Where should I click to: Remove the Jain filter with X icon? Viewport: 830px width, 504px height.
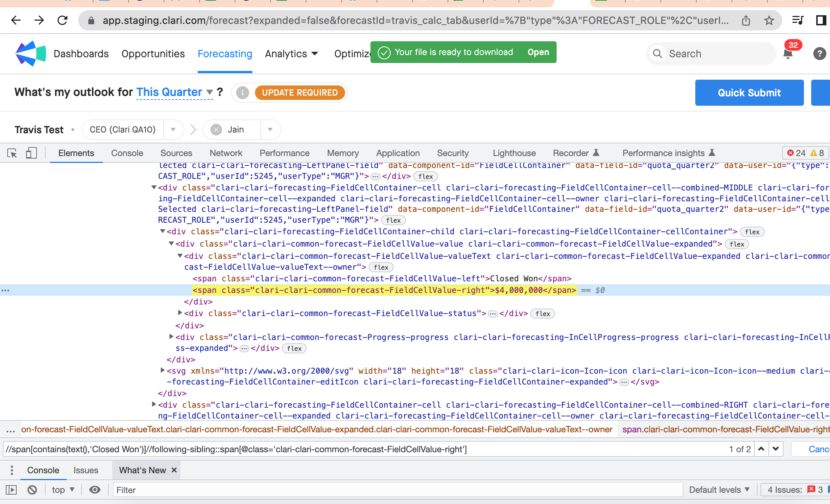click(x=216, y=130)
